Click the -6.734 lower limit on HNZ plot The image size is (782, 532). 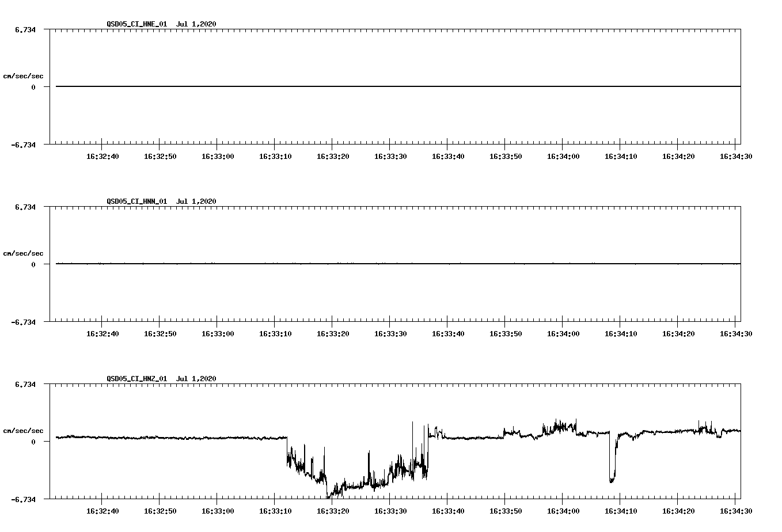click(23, 500)
